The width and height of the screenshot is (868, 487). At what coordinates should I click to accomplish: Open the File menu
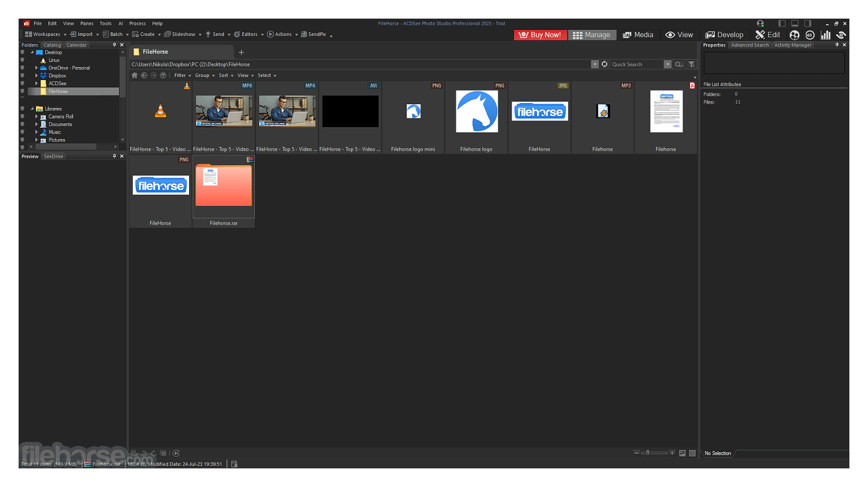click(x=38, y=24)
